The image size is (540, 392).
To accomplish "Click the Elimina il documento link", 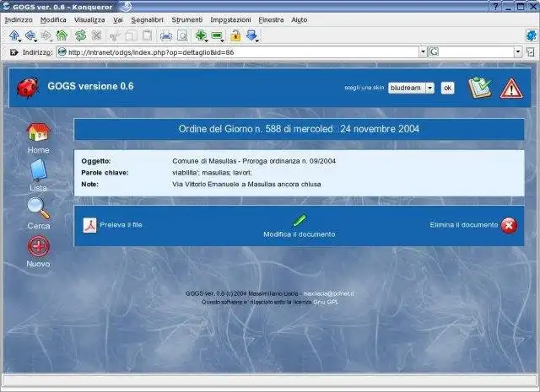I will click(463, 225).
